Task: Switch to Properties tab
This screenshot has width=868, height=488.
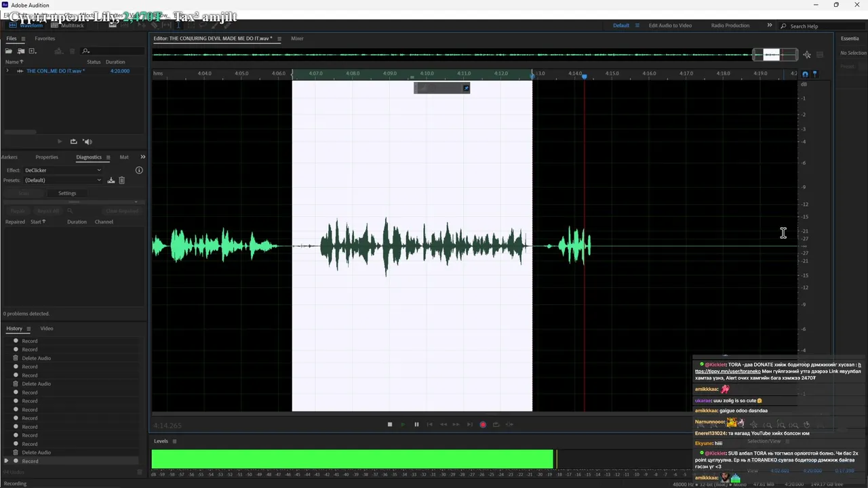Action: [47, 157]
